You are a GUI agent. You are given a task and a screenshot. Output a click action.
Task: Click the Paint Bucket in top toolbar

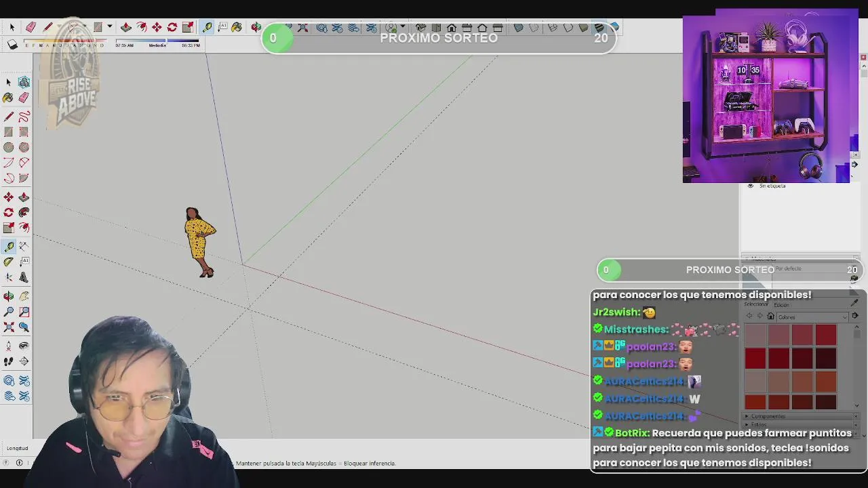[237, 27]
